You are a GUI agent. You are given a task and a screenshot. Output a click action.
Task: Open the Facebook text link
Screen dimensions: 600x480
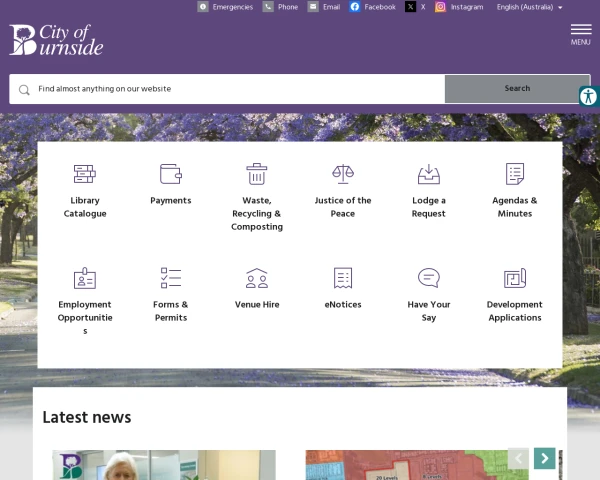pos(380,7)
